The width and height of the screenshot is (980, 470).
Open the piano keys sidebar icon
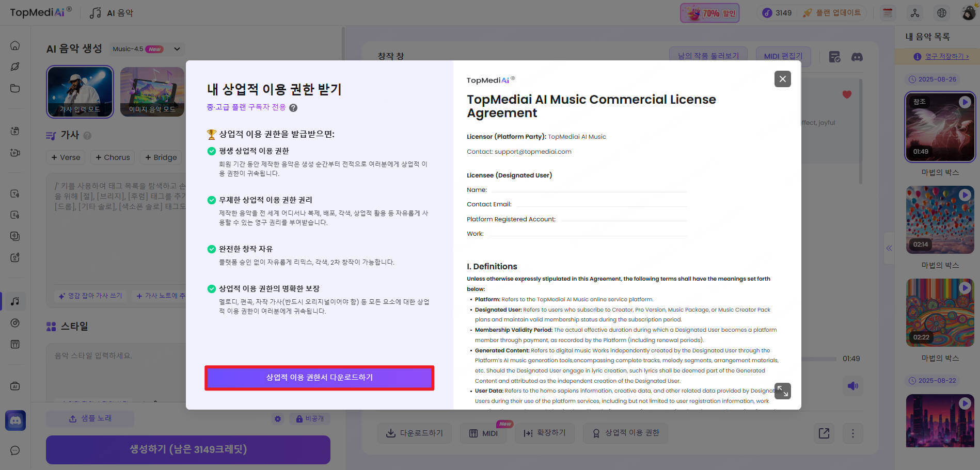point(15,344)
